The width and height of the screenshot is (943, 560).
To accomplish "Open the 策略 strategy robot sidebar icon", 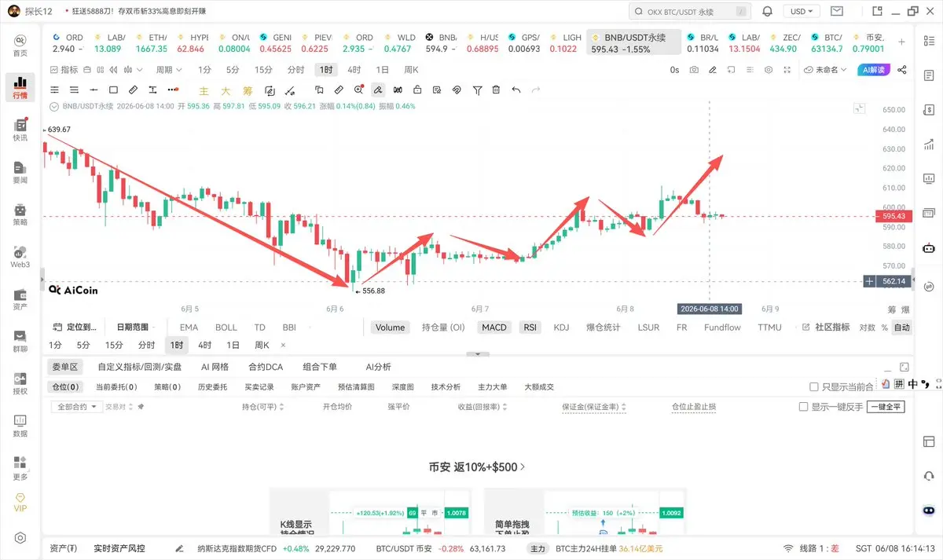I will (x=20, y=215).
